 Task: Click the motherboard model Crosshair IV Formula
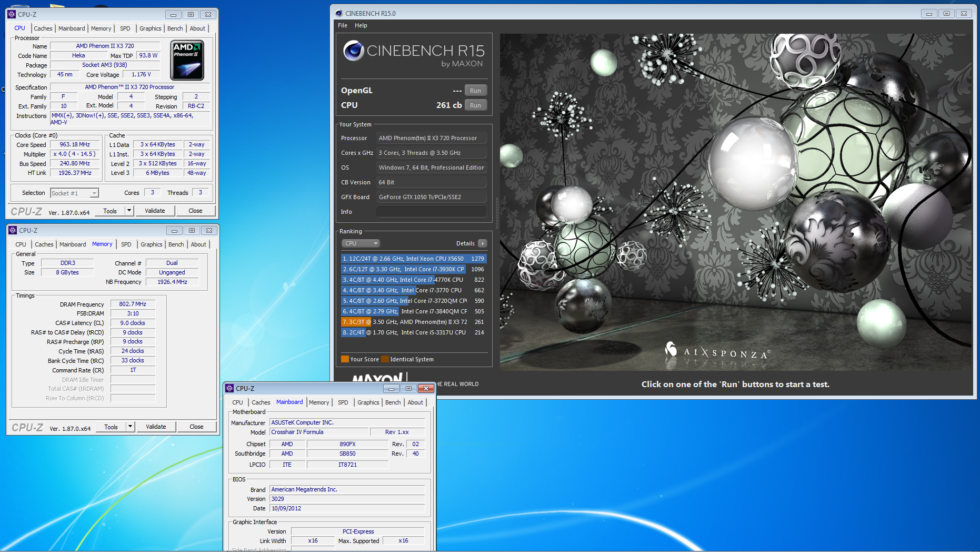tap(319, 432)
